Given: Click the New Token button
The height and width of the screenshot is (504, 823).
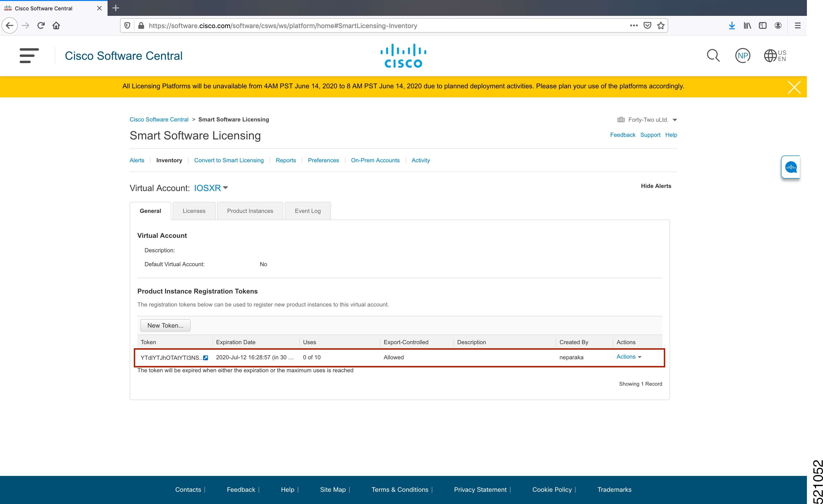Looking at the screenshot, I should (x=165, y=325).
